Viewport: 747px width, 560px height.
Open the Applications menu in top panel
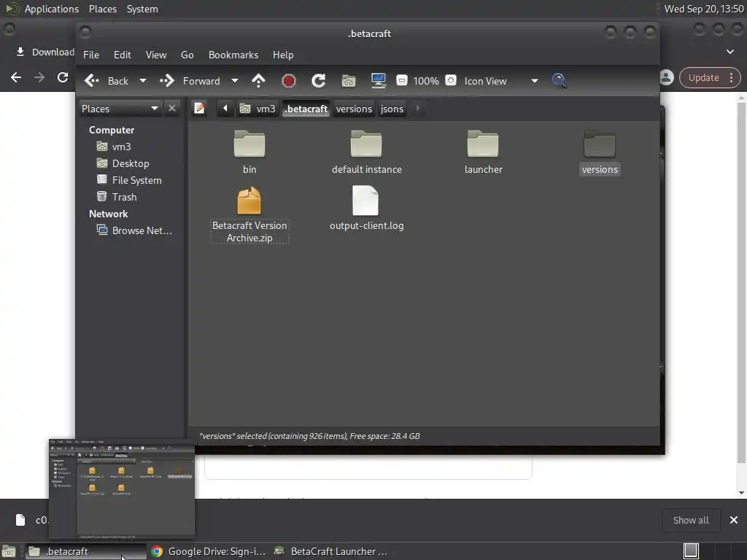[52, 9]
